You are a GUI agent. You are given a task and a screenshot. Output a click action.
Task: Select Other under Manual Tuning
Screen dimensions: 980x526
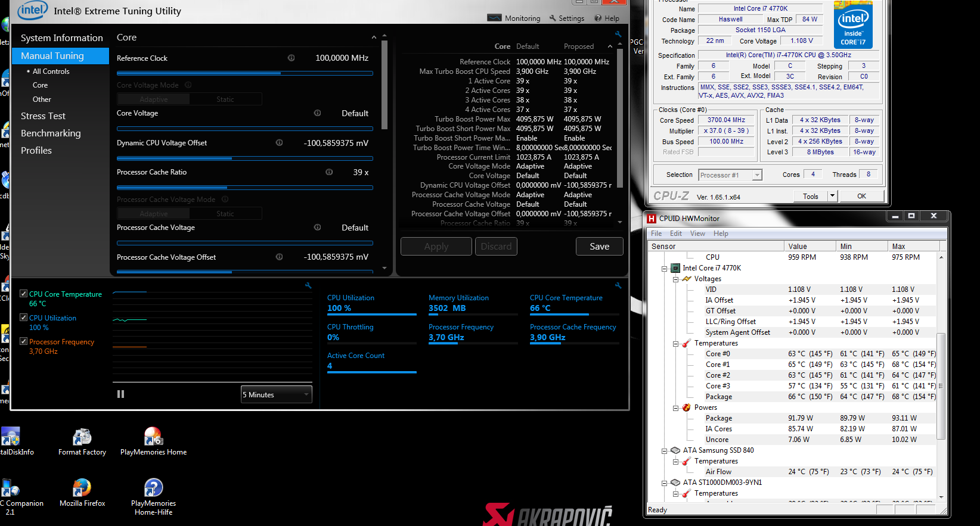(x=42, y=99)
